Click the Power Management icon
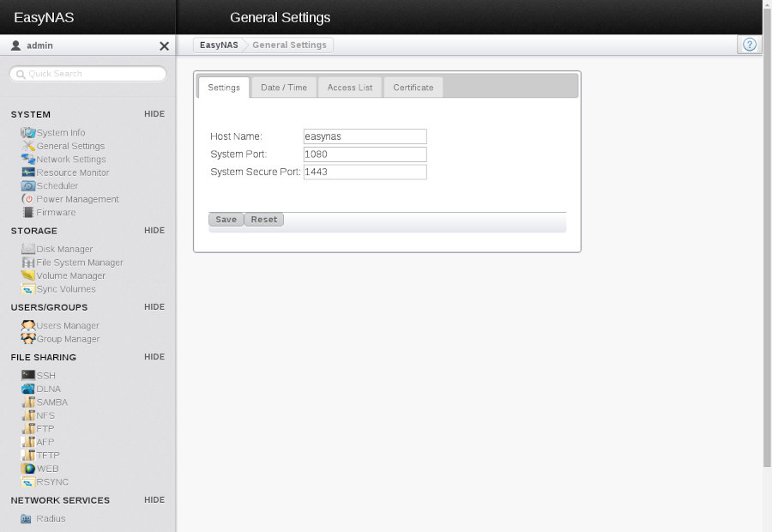Screen dimensions: 772x532 [28, 199]
